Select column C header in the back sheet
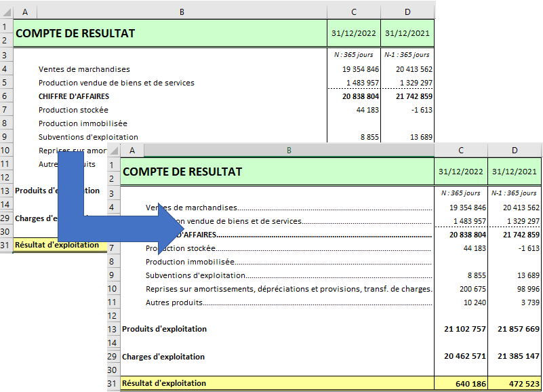 [354, 12]
